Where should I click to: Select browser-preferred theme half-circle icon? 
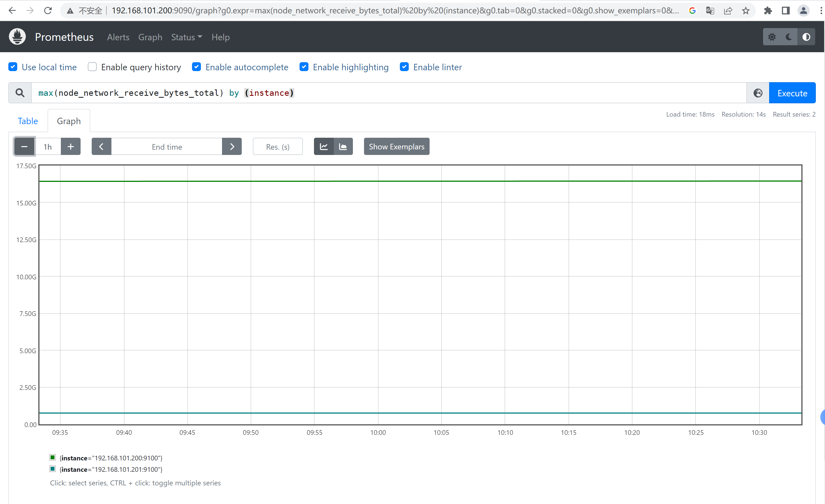806,37
